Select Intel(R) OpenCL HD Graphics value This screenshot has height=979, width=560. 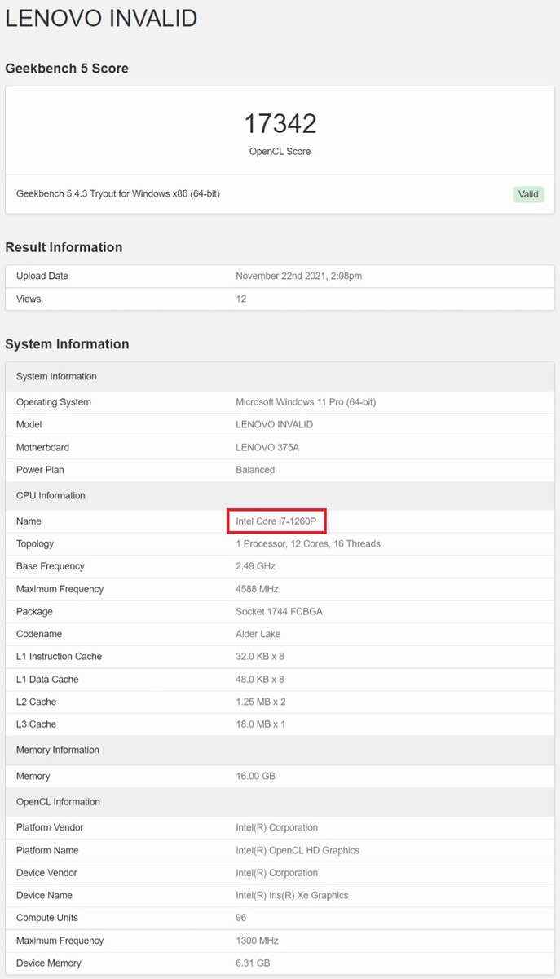(298, 850)
